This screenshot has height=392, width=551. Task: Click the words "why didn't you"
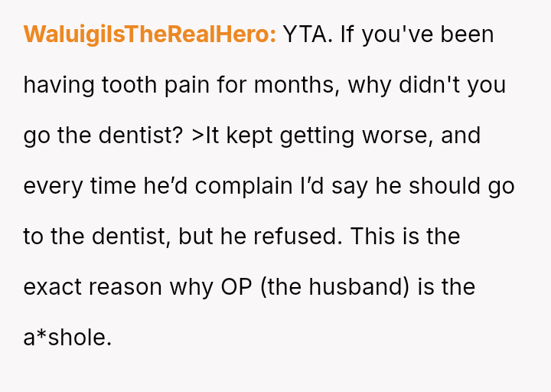point(426,85)
